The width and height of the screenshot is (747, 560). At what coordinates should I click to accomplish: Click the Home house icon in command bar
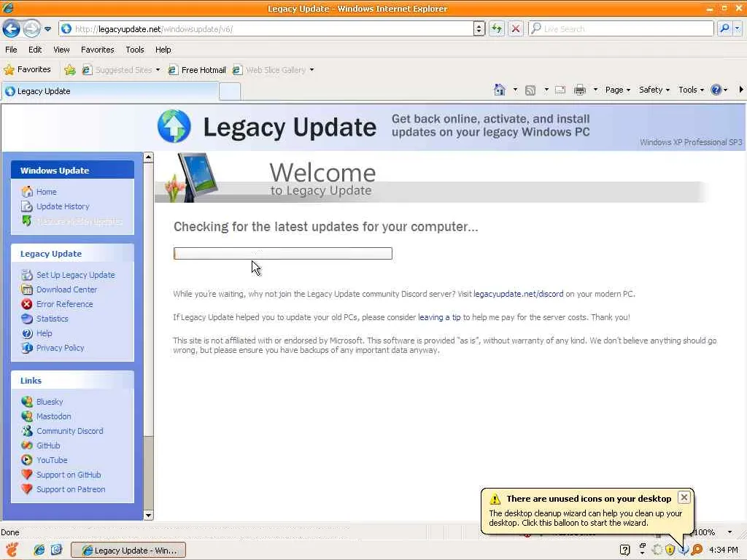tap(499, 90)
